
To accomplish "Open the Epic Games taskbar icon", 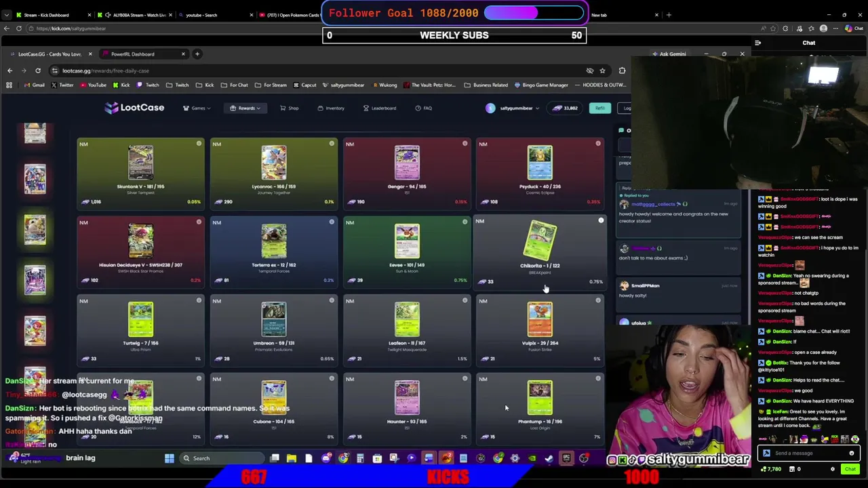I will (566, 458).
